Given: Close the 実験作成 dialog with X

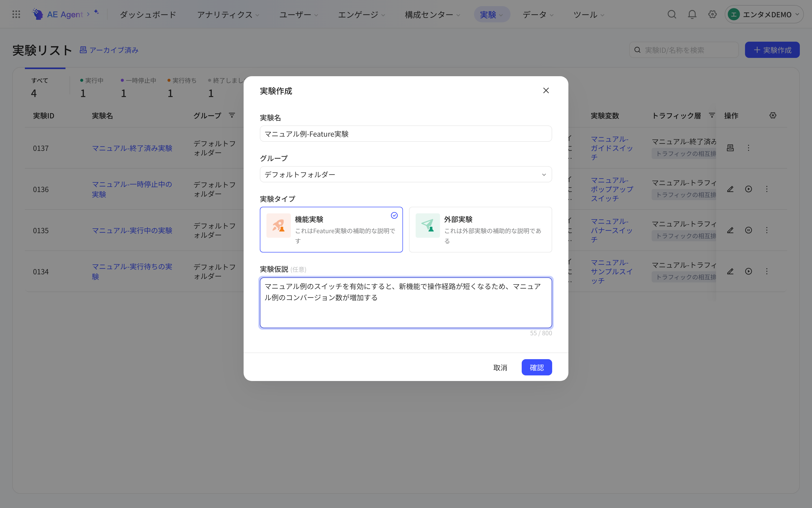Looking at the screenshot, I should click(x=546, y=90).
